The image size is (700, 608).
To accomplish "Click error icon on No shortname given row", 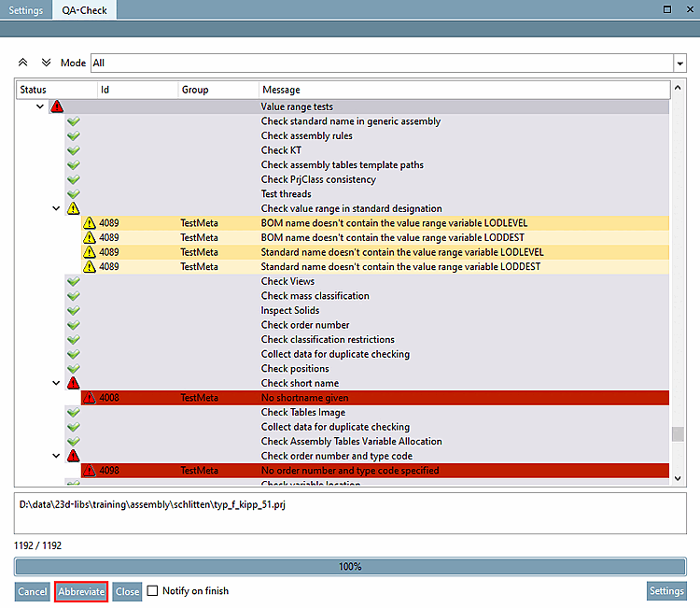I will pyautogui.click(x=90, y=398).
